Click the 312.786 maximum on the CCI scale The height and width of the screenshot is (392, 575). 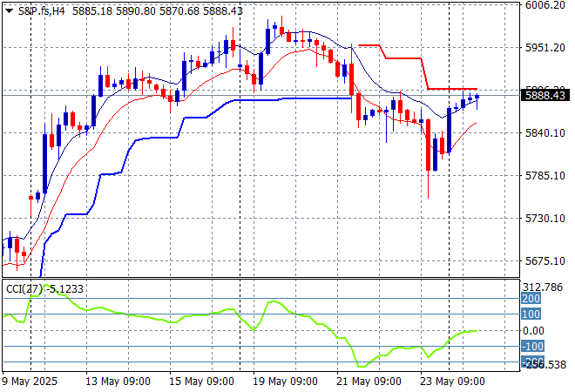pos(545,287)
